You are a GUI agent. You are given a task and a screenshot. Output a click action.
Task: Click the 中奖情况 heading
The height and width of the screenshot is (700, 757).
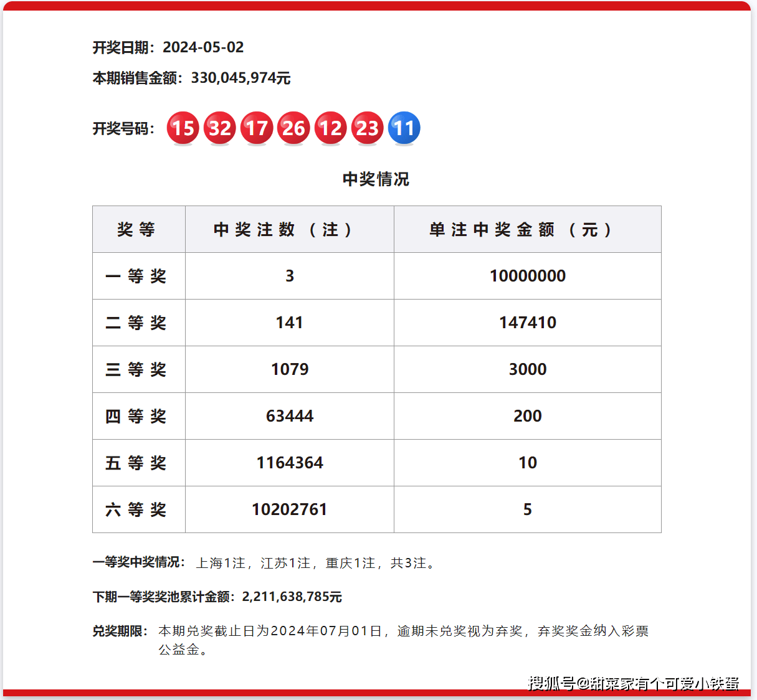click(x=376, y=179)
